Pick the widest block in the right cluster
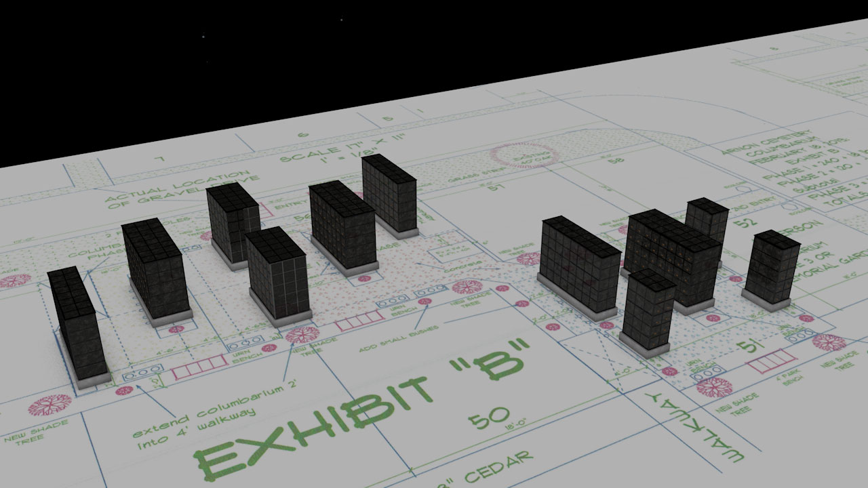Screen dimensions: 868x488 (578, 267)
